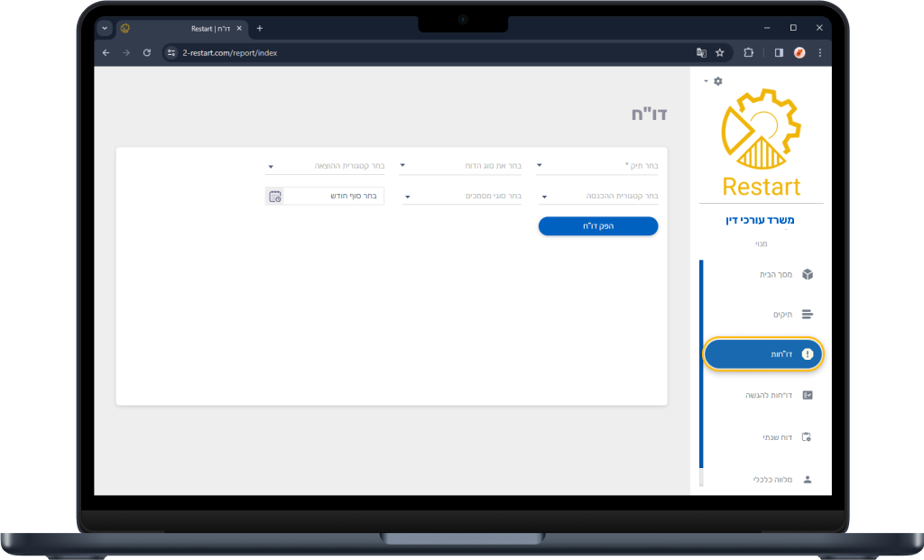The width and height of the screenshot is (924, 560).
Task: Open the browser profile avatar
Action: tap(799, 53)
